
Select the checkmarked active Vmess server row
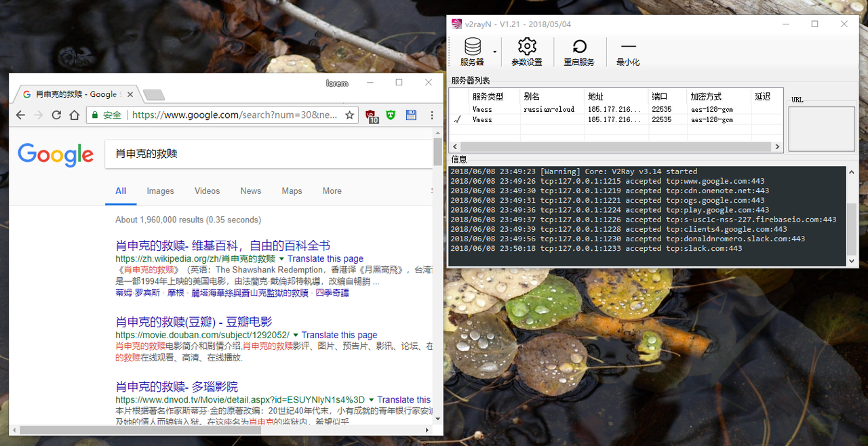click(616, 119)
